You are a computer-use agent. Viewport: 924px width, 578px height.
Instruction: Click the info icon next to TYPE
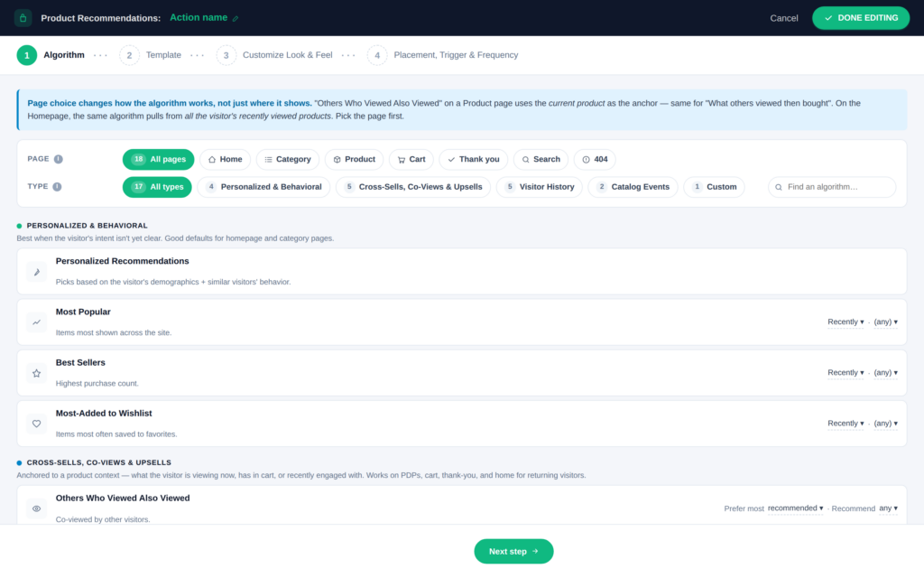tap(57, 187)
